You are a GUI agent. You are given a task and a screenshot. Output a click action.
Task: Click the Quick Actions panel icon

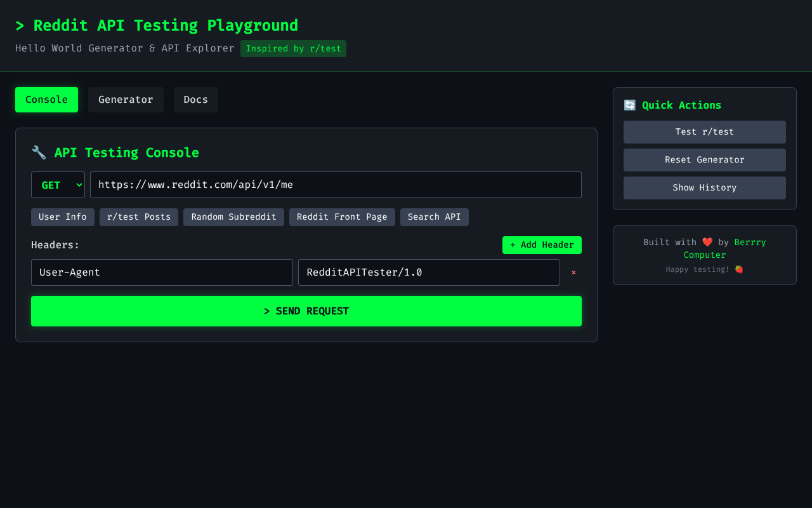pos(629,105)
